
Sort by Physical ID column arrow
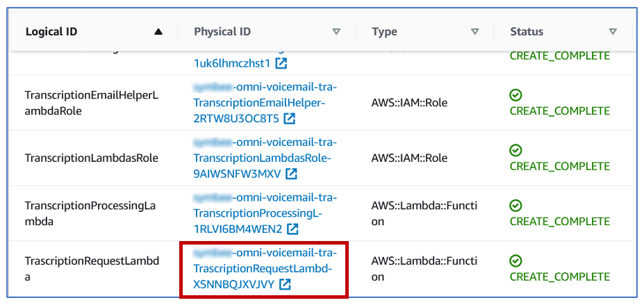336,31
